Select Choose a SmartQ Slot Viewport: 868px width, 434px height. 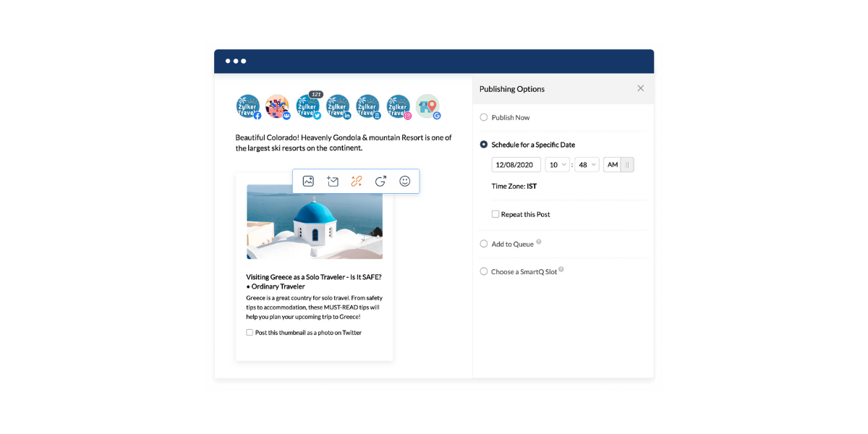[482, 271]
